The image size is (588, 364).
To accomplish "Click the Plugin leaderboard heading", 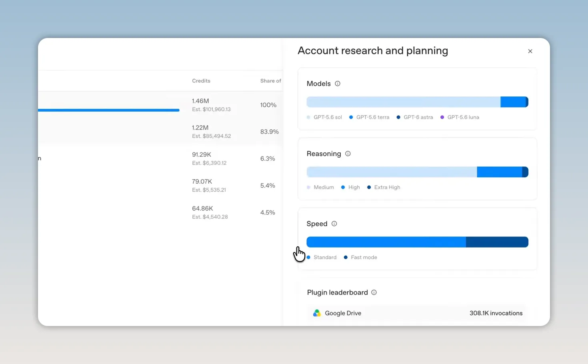I will (338, 292).
